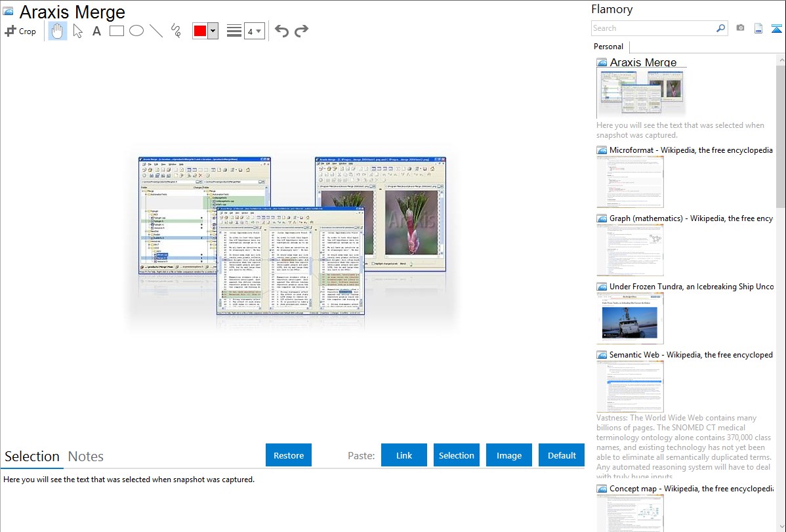Click the icon beside Concept map title

tap(602, 489)
